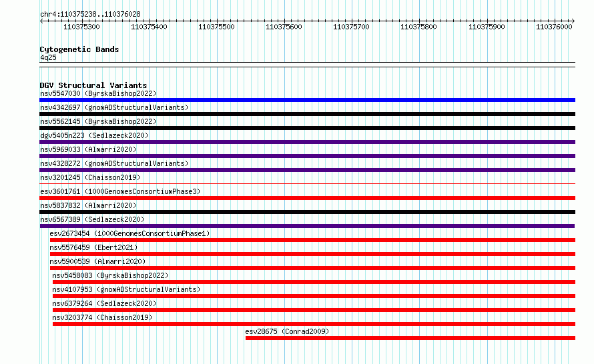Select the purple dgv5405n223 variant bar
The image size is (594, 364).
pos(307,142)
